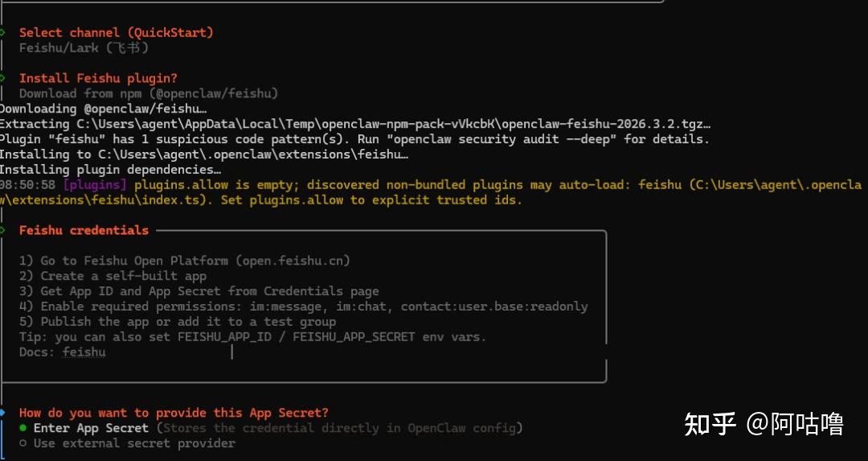868x461 pixels.
Task: Select the Enter App Secret radio option
Action: pyautogui.click(x=90, y=428)
